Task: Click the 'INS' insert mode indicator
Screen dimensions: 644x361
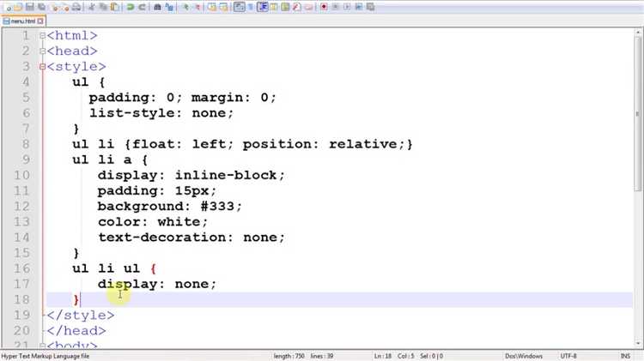Action: [625, 356]
